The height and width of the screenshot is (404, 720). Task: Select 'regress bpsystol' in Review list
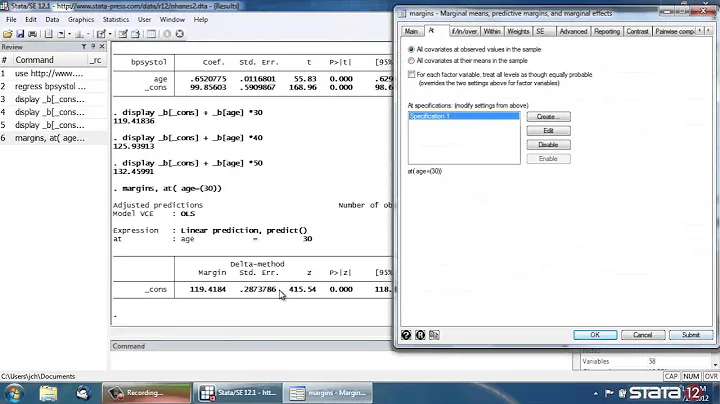tap(54, 86)
